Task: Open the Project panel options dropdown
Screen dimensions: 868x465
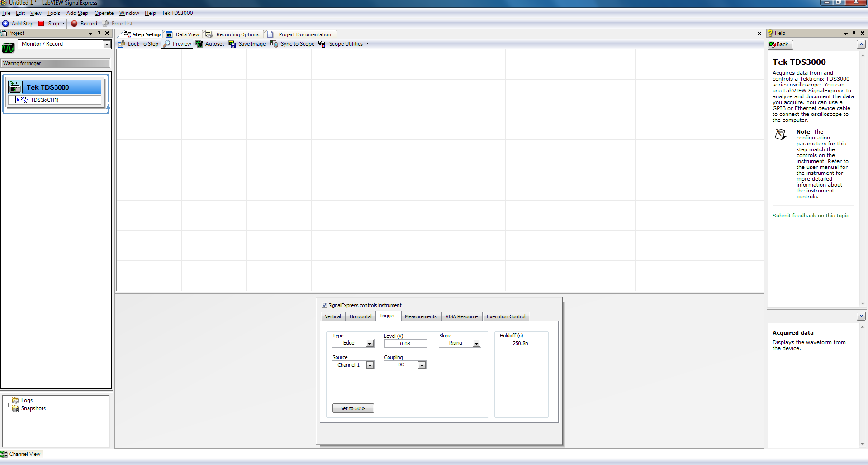Action: 90,34
